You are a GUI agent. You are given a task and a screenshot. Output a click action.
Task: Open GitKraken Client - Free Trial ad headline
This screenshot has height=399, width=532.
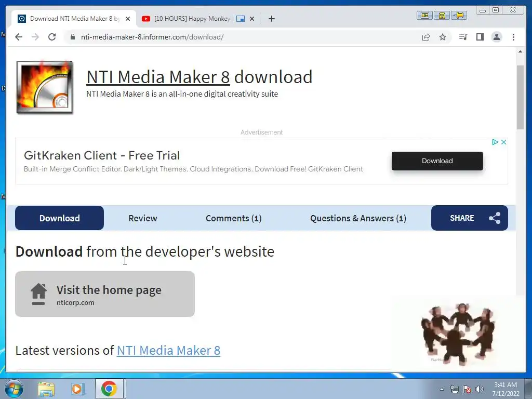pyautogui.click(x=102, y=155)
